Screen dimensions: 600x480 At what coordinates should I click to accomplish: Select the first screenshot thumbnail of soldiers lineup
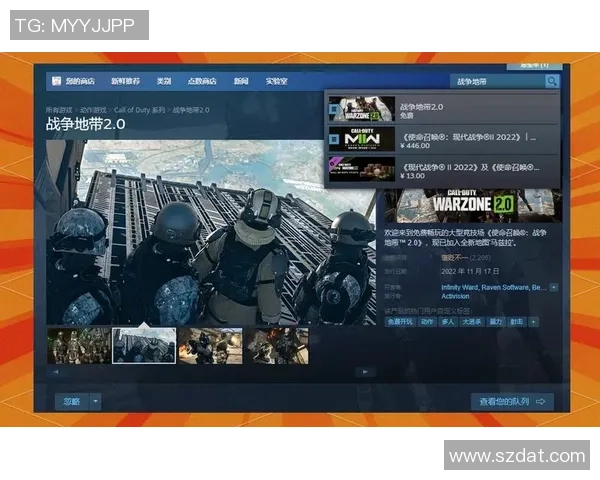pyautogui.click(x=79, y=346)
